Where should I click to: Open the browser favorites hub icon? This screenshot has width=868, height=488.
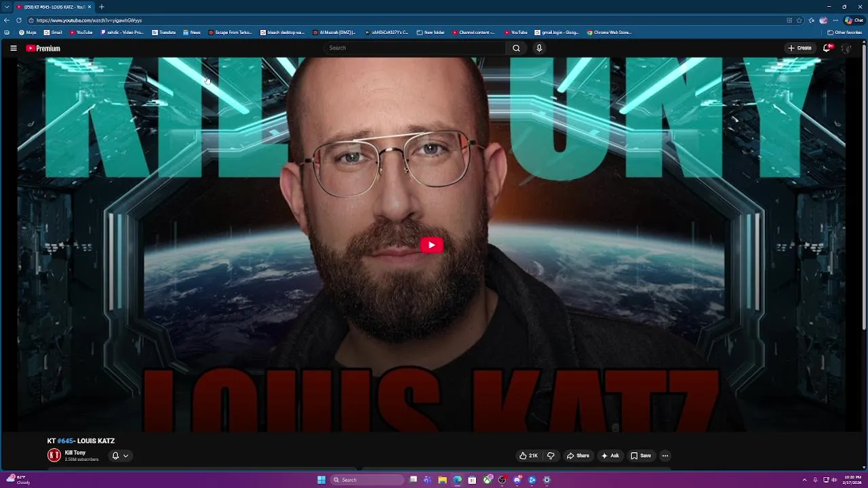point(811,20)
